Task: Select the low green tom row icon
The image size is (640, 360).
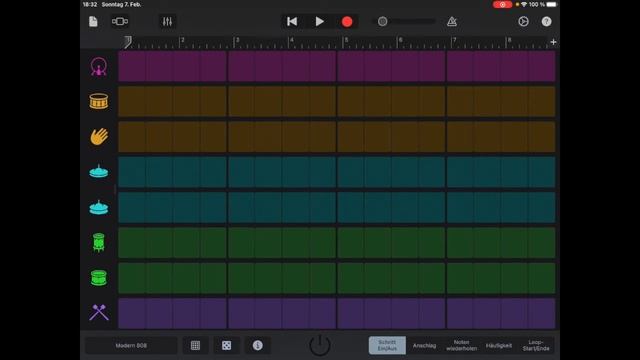Action: point(99,278)
